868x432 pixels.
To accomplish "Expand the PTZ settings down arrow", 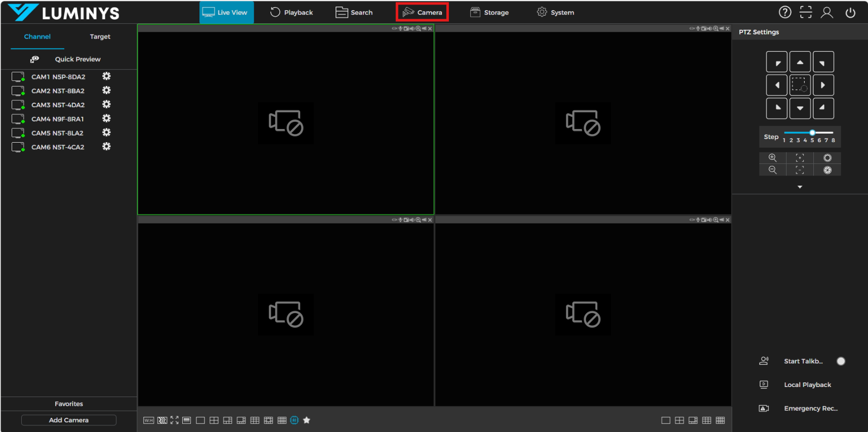I will 800,187.
